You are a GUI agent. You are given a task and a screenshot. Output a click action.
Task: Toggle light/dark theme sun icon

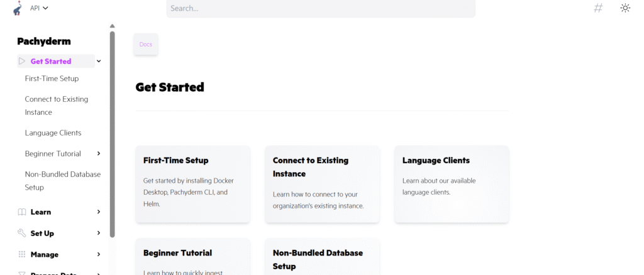(625, 8)
